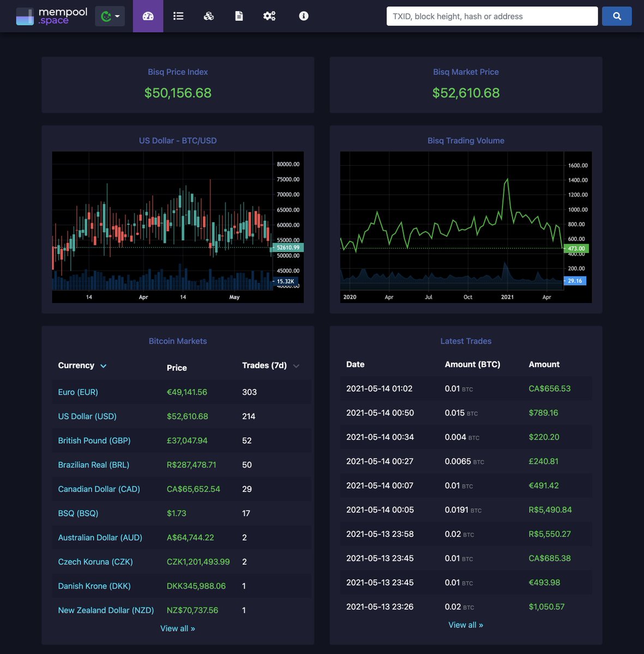Image resolution: width=644 pixels, height=654 pixels.
Task: Expand the network selector dropdown arrow
Action: click(x=116, y=16)
